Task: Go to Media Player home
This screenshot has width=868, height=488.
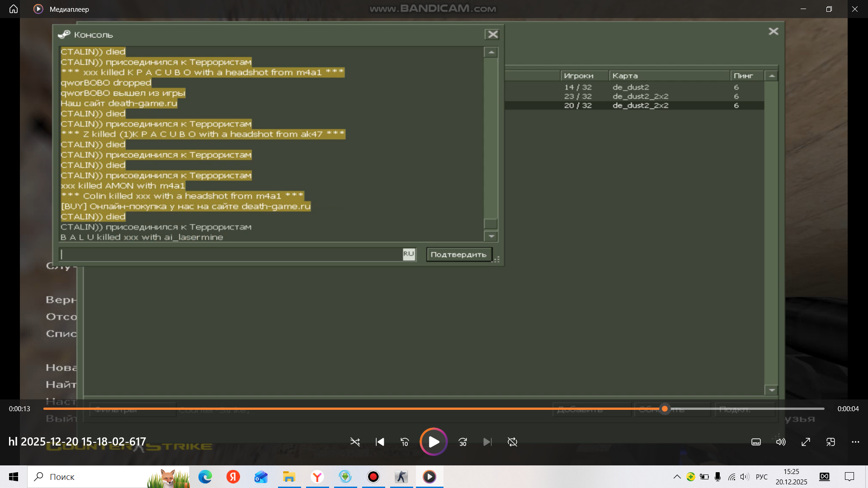Action: point(14,9)
